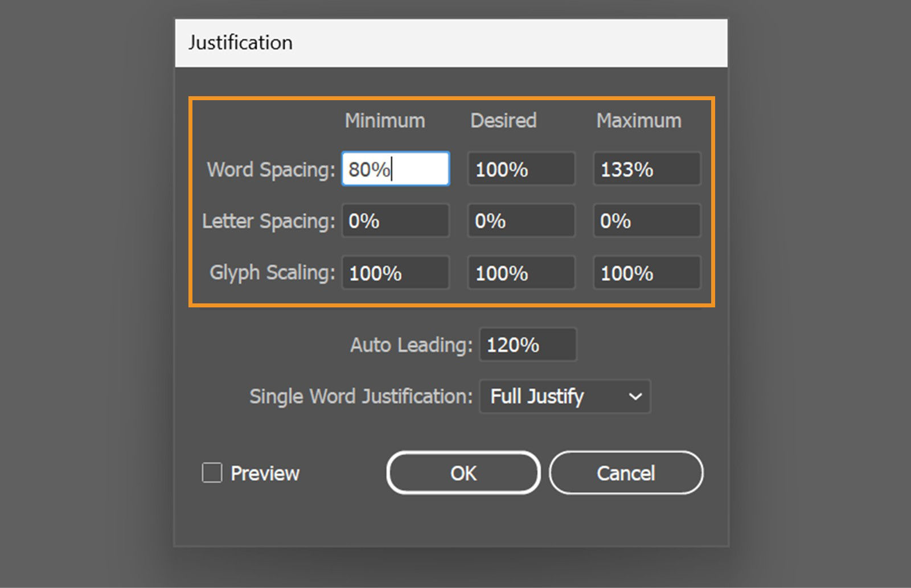
Task: Select the Desired Word Spacing value
Action: (520, 168)
